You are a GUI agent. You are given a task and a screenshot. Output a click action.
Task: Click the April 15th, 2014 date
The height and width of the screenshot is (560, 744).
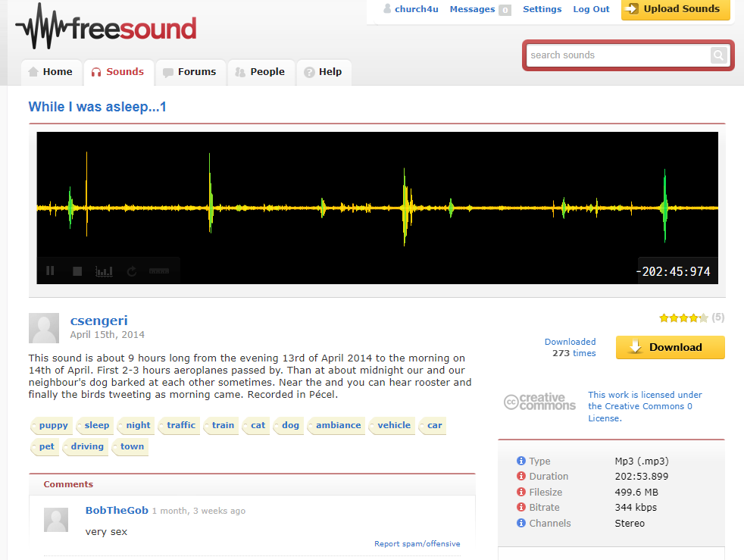click(x=108, y=335)
